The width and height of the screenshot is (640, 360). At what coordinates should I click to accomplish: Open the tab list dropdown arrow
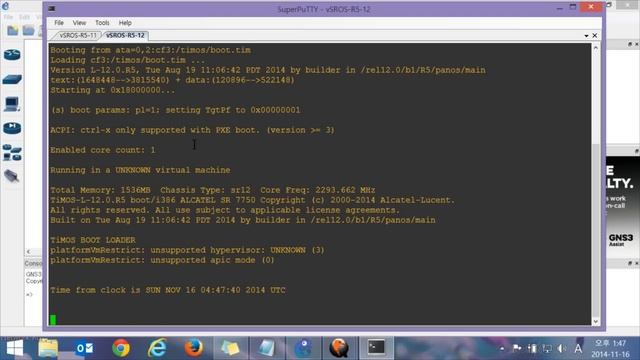586,36
